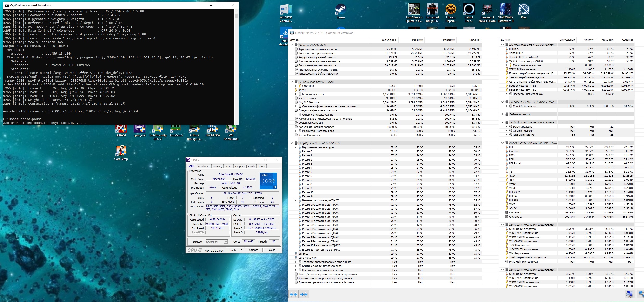Screen dimensions: 644x302
Task: Expand the IA Limit Reasons row
Action: (x=506, y=127)
